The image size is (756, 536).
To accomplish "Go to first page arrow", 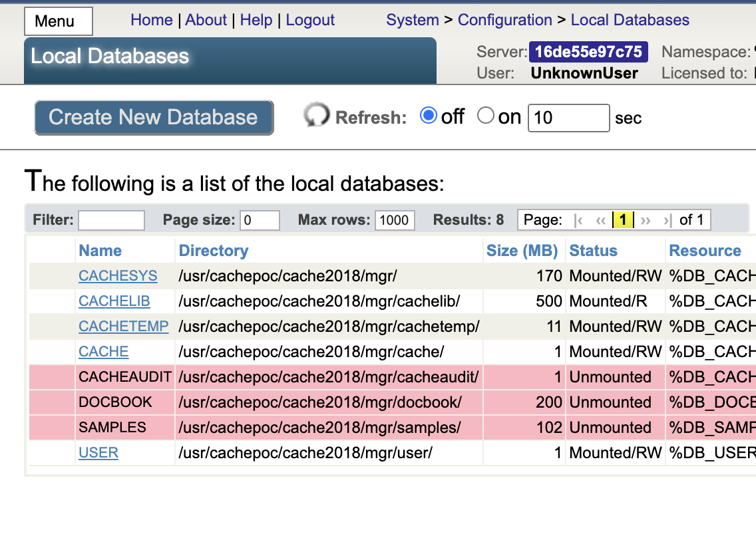I will click(x=579, y=220).
